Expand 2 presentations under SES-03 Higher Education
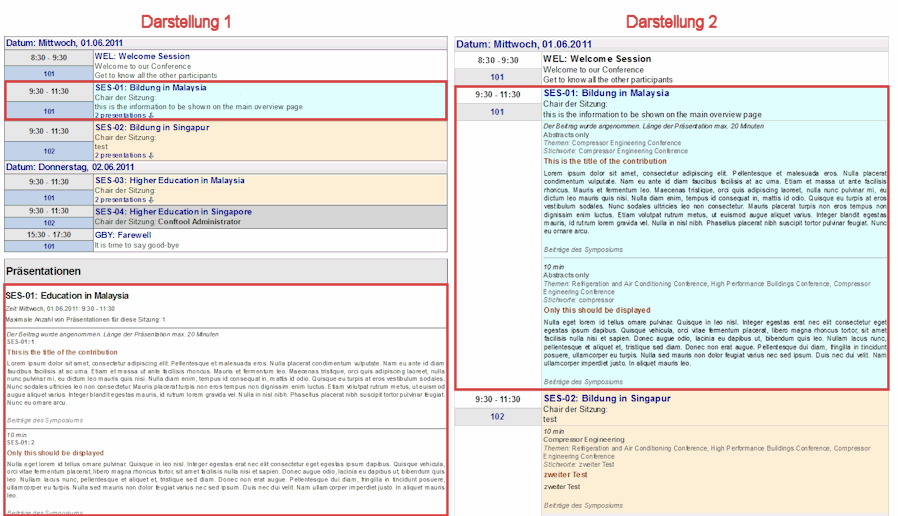The image size is (898, 516). 124,199
